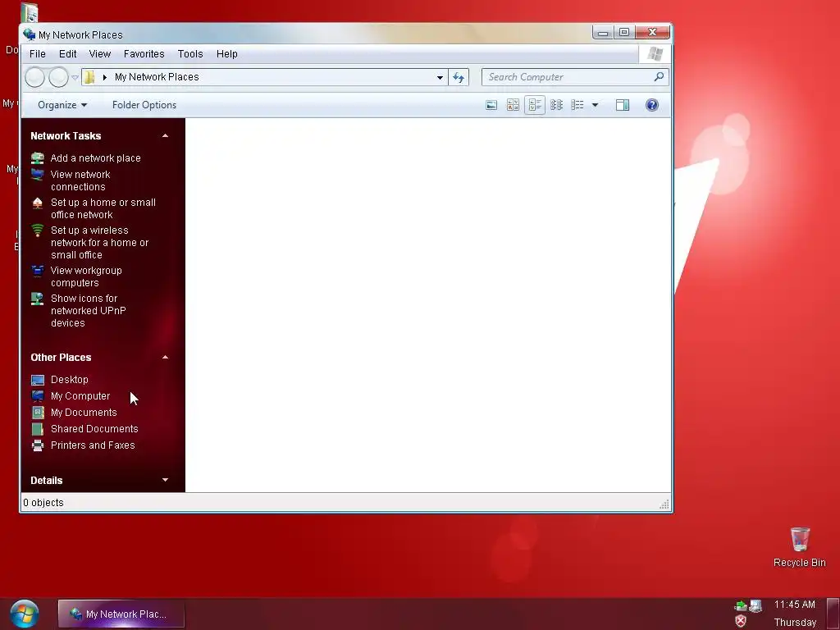Open the Favorites menu
This screenshot has width=840, height=630.
point(144,54)
